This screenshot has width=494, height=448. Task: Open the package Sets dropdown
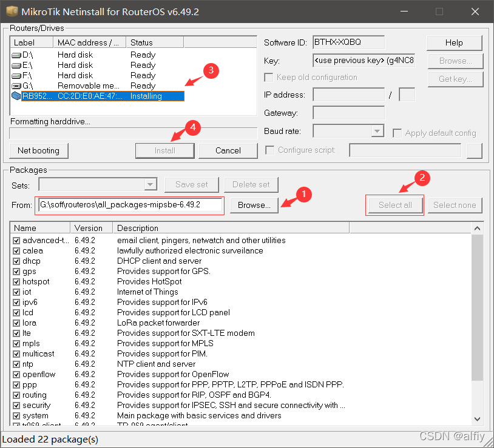pyautogui.click(x=151, y=184)
